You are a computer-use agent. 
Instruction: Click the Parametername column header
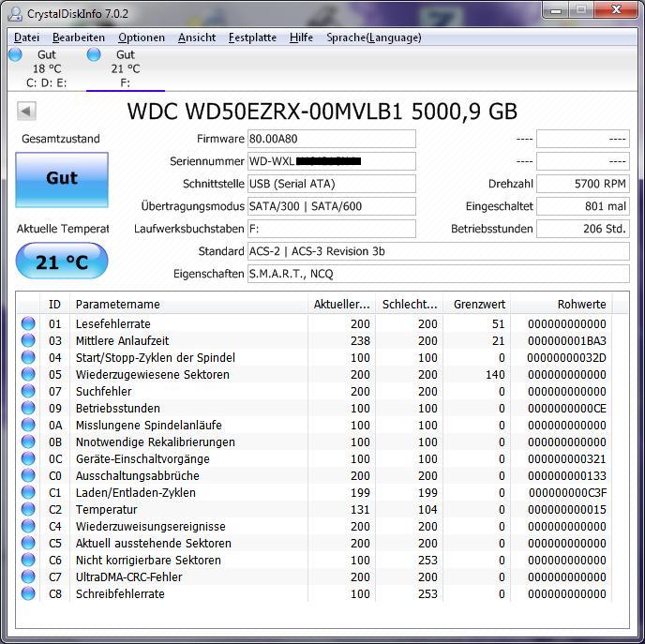(x=188, y=305)
